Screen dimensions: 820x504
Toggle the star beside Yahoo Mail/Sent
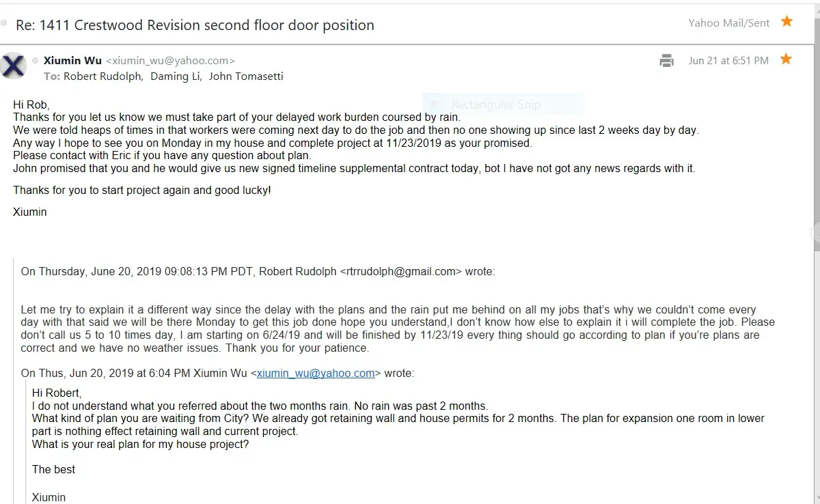pyautogui.click(x=787, y=22)
